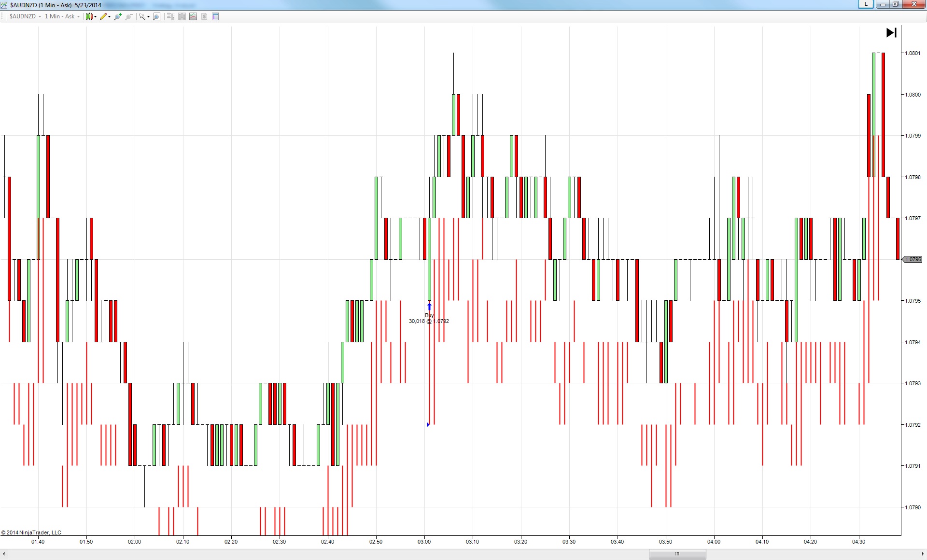The image size is (927, 560).
Task: Click the Buy execution arrow marker
Action: tap(429, 307)
